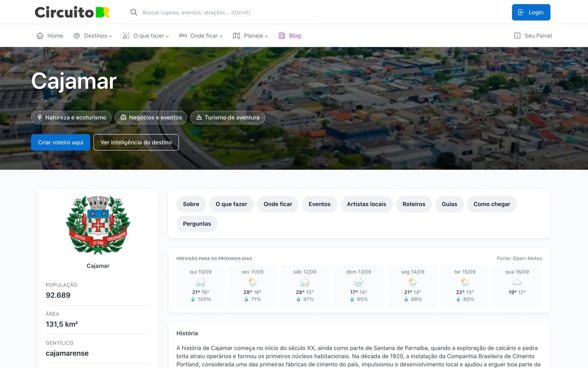The height and width of the screenshot is (368, 588).
Task: Click the search magnifier icon
Action: [x=134, y=12]
